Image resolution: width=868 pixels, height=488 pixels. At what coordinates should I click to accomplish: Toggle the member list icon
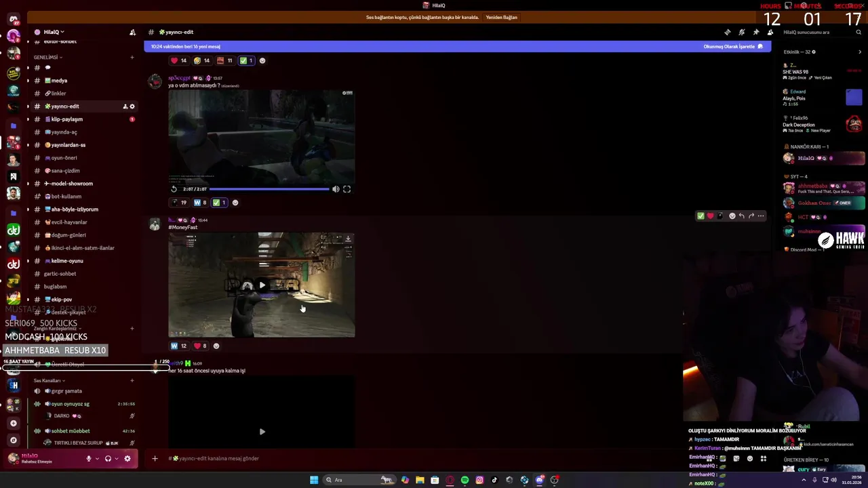(x=770, y=32)
